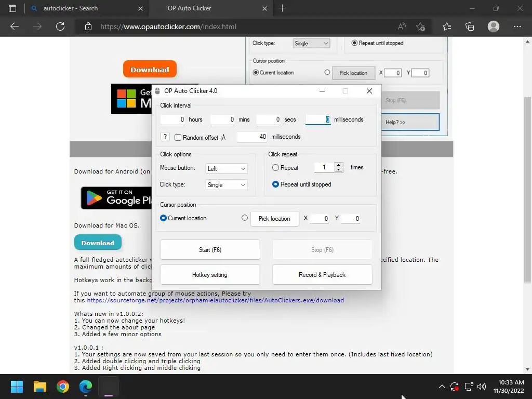The width and height of the screenshot is (532, 399).
Task: Click the OP Auto Clicker taskbar item
Action: click(109, 387)
